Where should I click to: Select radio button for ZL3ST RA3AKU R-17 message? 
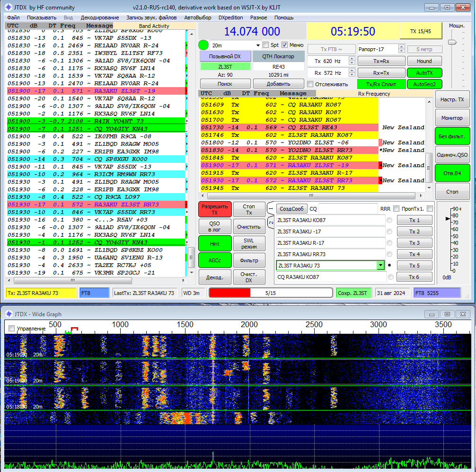click(389, 243)
